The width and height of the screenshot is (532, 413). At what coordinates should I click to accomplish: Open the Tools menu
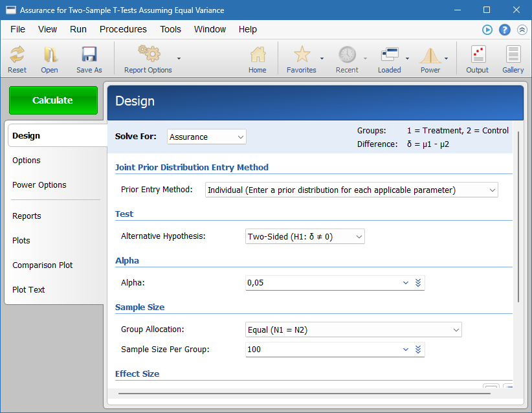pos(171,30)
